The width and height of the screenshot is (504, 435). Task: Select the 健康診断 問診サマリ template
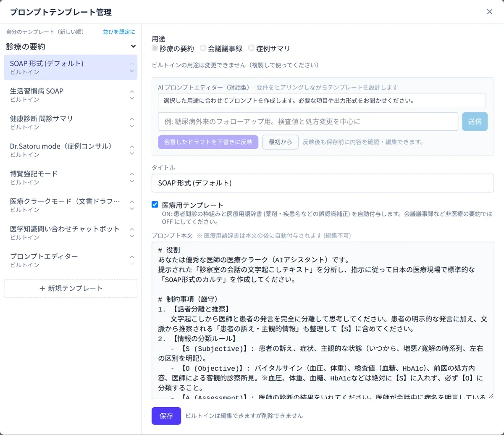point(71,122)
